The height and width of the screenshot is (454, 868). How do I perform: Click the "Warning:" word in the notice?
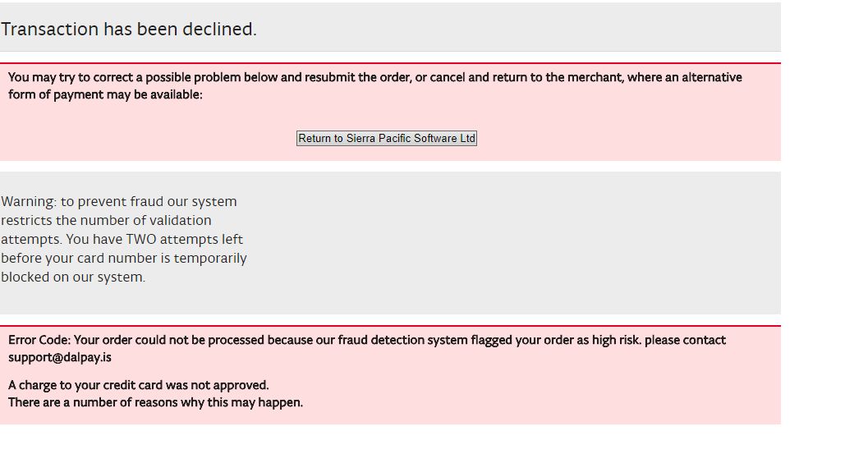pyautogui.click(x=27, y=202)
